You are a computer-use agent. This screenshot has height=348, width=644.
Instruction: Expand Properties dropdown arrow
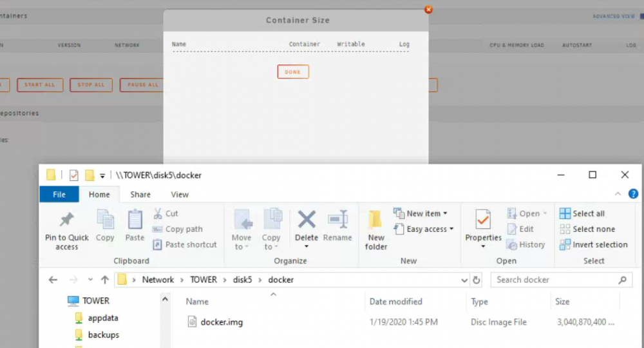(x=484, y=247)
